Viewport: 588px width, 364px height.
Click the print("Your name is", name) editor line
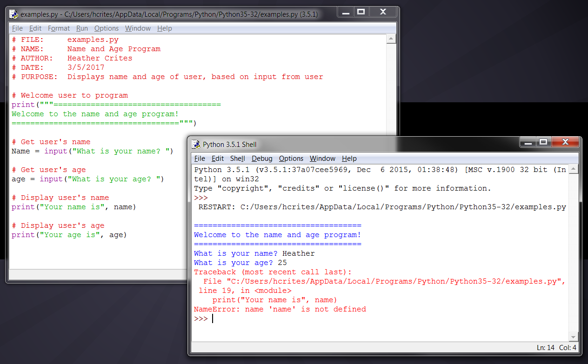click(74, 207)
